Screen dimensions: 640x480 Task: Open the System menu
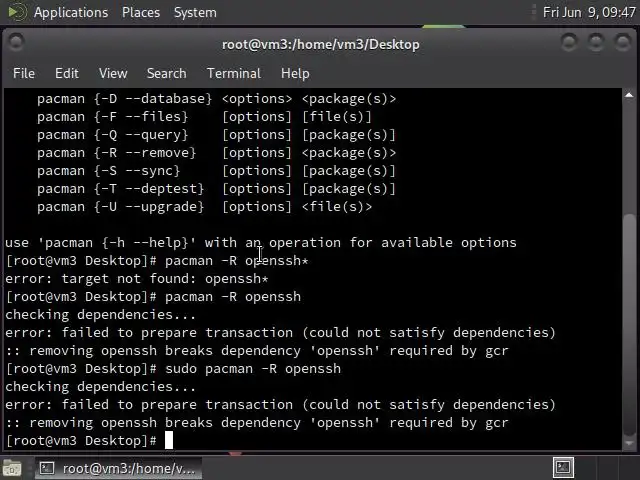click(194, 12)
